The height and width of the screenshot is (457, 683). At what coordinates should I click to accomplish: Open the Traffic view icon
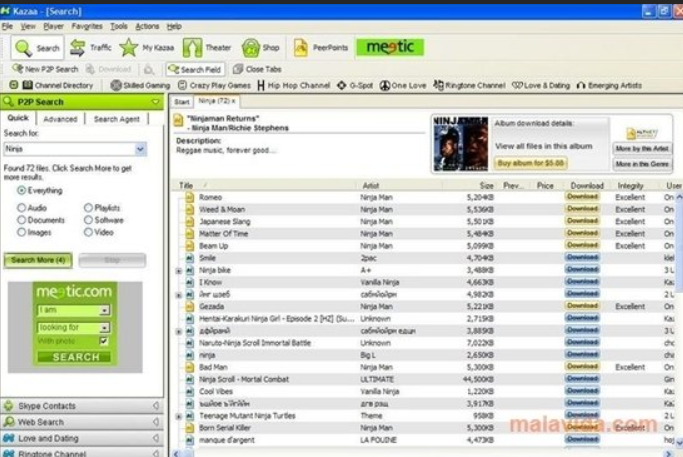click(78, 47)
